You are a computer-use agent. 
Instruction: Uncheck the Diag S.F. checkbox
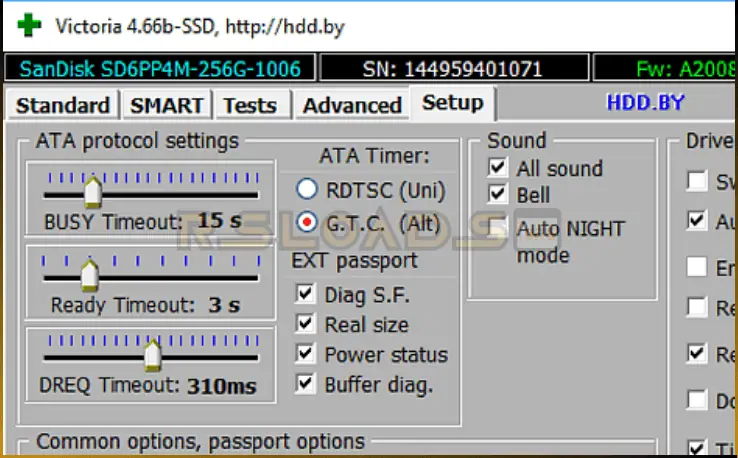[x=306, y=294]
